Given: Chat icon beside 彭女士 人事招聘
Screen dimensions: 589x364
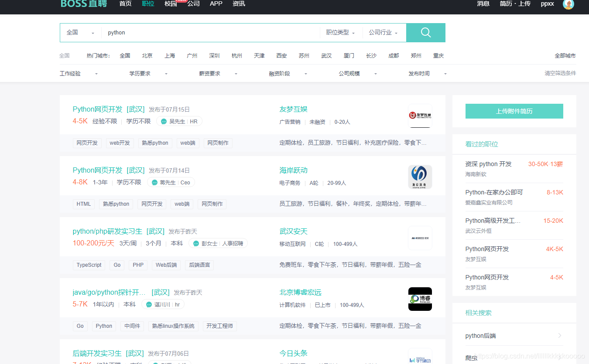Looking at the screenshot, I should [196, 244].
